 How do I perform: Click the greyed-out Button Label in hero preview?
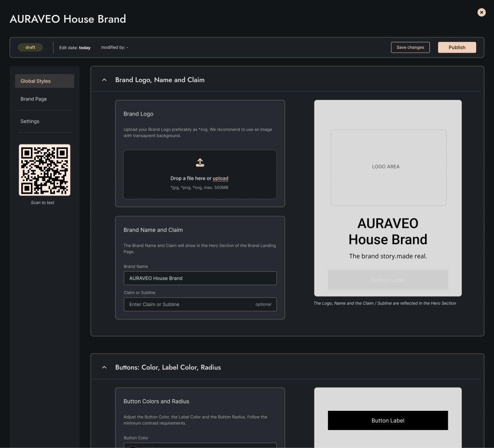click(388, 280)
